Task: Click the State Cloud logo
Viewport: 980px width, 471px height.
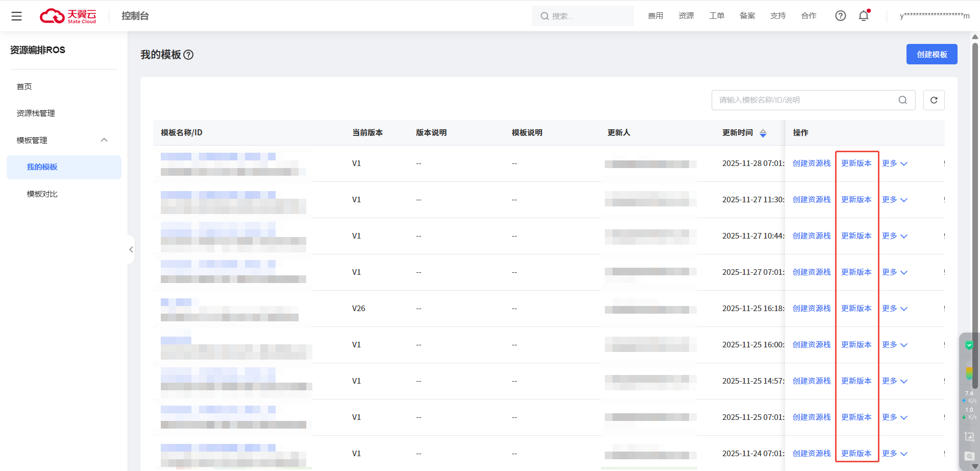Action: [68, 16]
